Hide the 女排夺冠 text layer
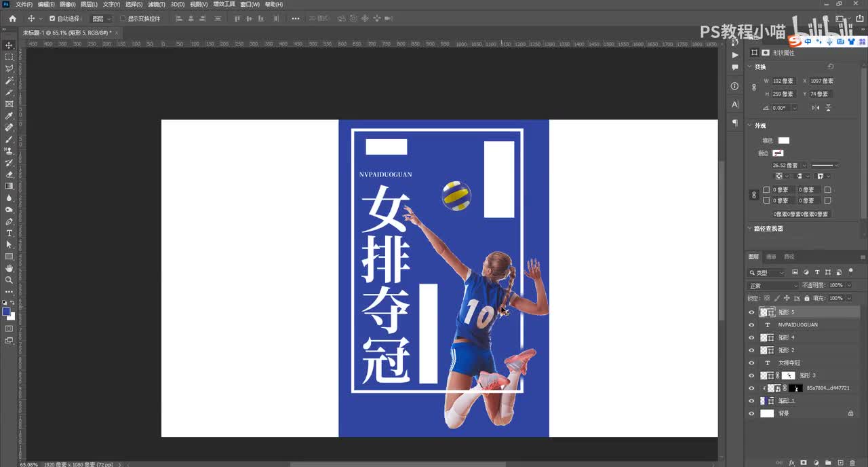Screen dimensions: 868x467 pyautogui.click(x=751, y=363)
